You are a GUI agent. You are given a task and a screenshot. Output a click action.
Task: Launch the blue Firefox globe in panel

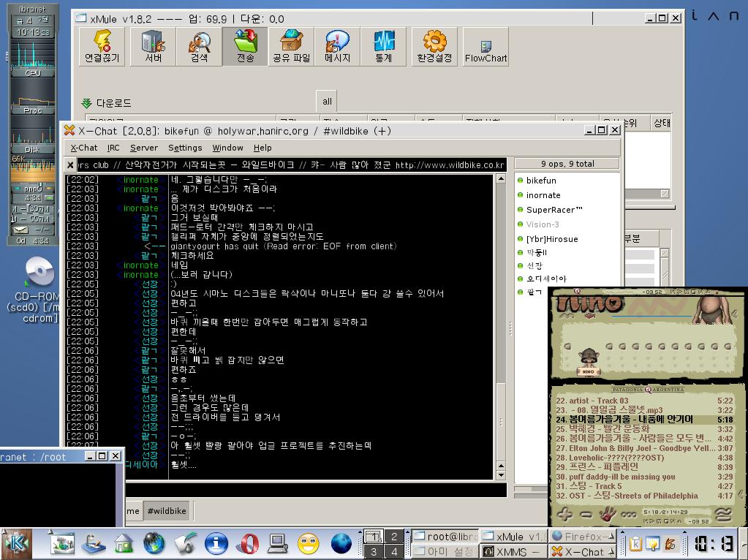341,543
